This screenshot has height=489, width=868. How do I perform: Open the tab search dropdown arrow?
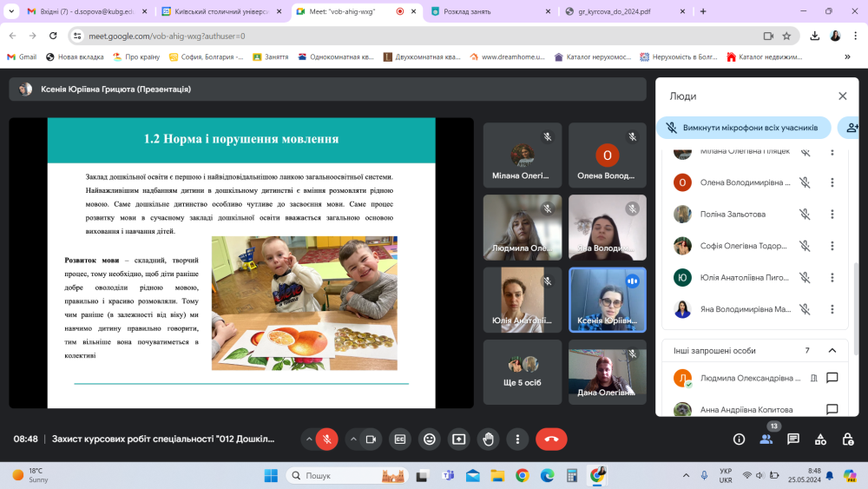point(11,11)
